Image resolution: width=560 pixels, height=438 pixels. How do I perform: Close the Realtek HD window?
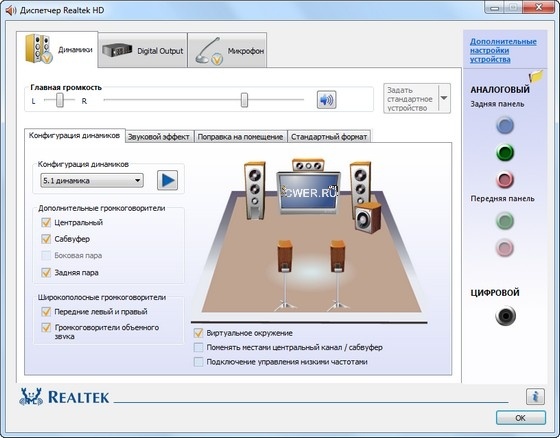point(539,7)
